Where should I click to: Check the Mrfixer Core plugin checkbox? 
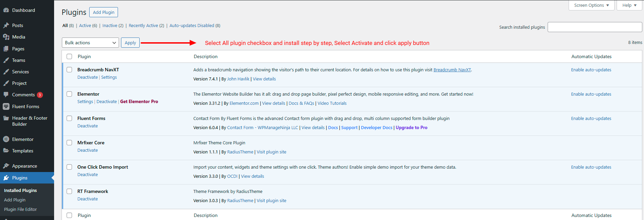tap(69, 143)
